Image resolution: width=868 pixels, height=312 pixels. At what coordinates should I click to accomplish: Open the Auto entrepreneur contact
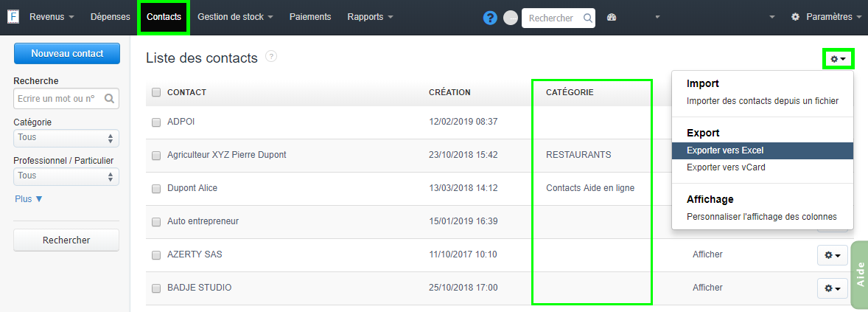point(203,221)
